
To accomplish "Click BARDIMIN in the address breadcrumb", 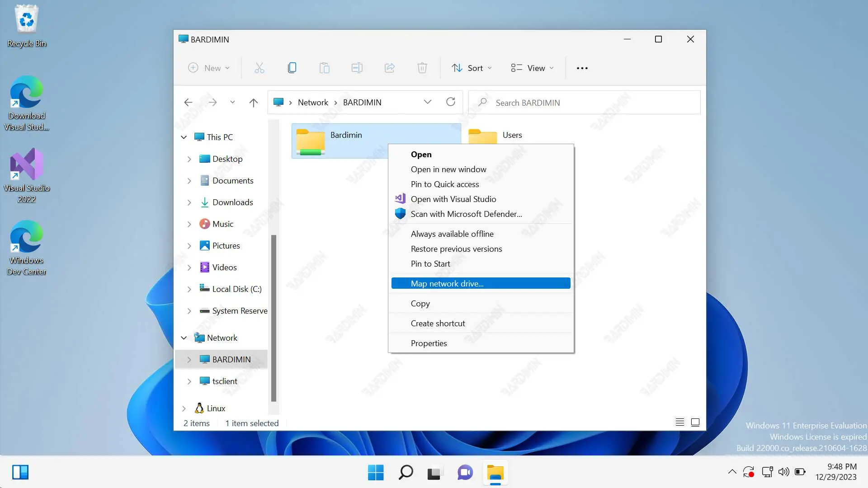I will tap(362, 103).
